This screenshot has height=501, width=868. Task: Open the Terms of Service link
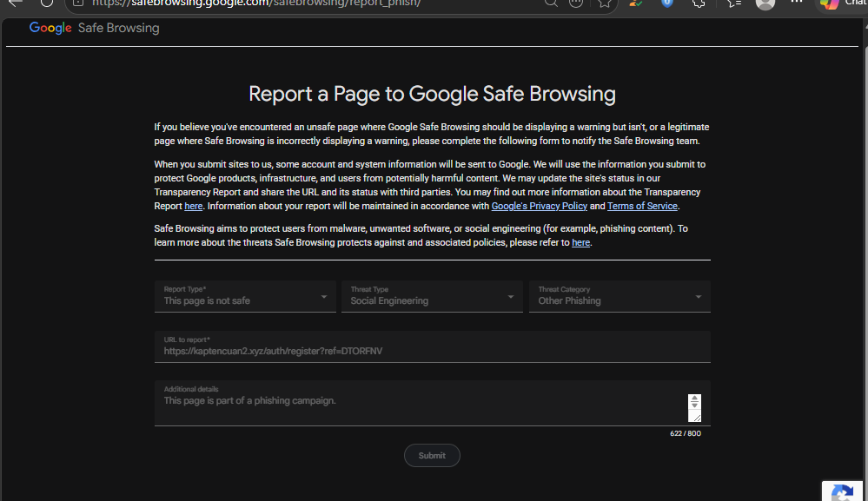click(x=642, y=207)
